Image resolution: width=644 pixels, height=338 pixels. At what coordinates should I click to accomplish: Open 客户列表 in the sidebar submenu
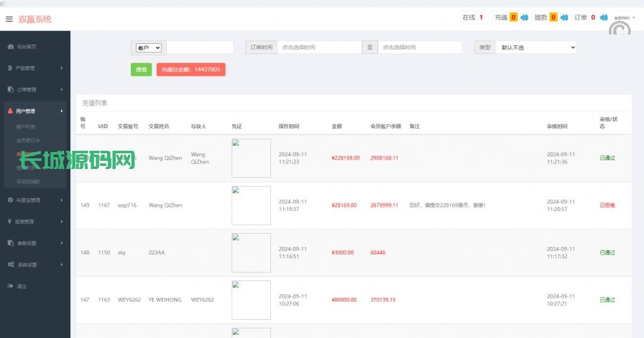pos(26,127)
